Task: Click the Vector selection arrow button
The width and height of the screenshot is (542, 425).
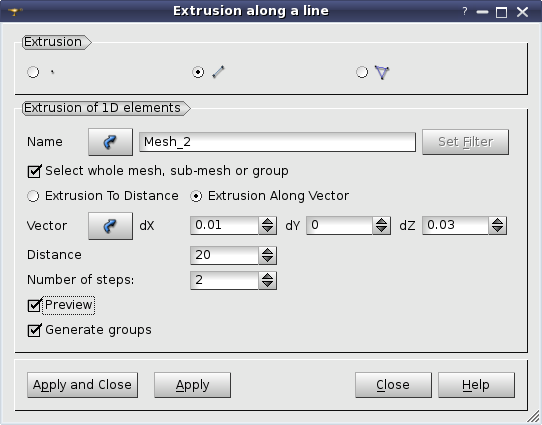Action: coord(110,226)
